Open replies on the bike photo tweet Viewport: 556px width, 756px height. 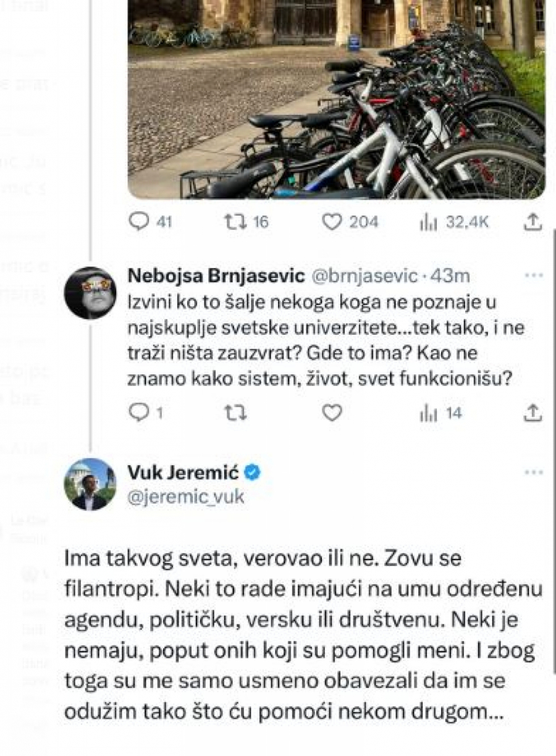(x=139, y=222)
